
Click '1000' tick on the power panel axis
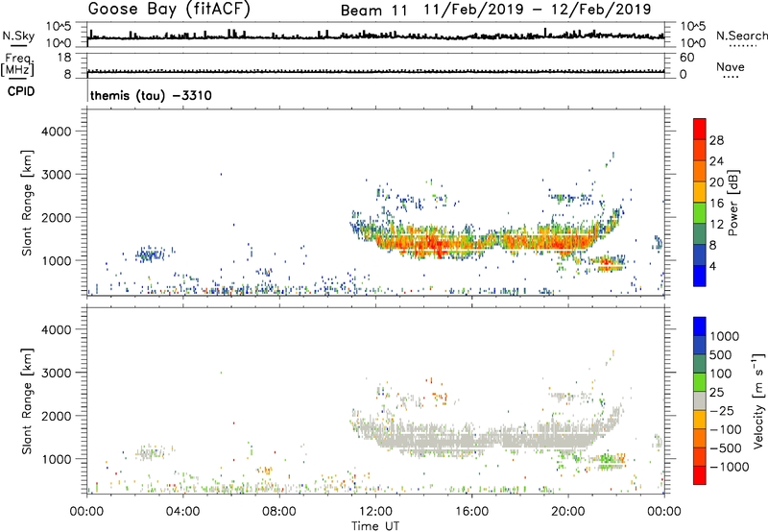tap(57, 260)
